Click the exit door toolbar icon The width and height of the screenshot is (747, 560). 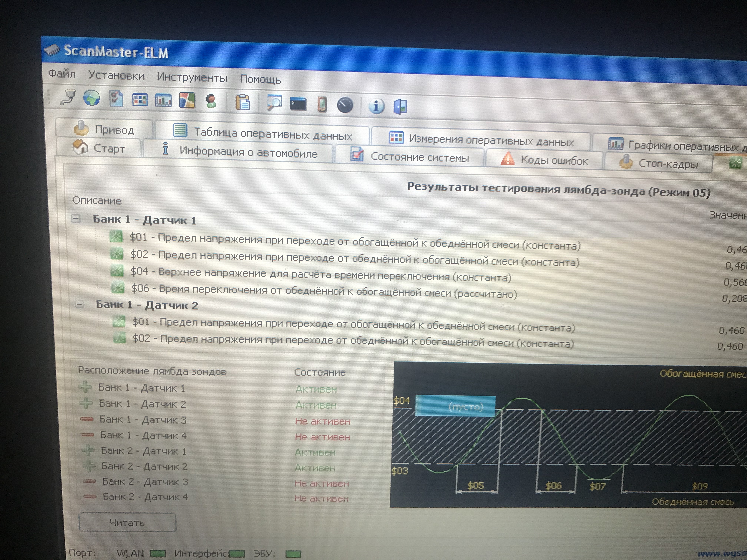401,107
